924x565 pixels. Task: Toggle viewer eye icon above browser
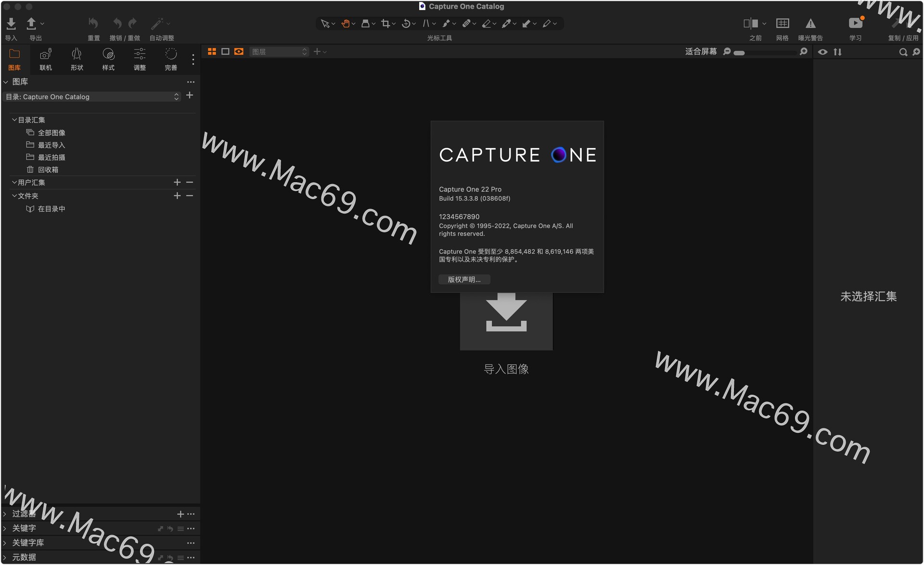(822, 52)
